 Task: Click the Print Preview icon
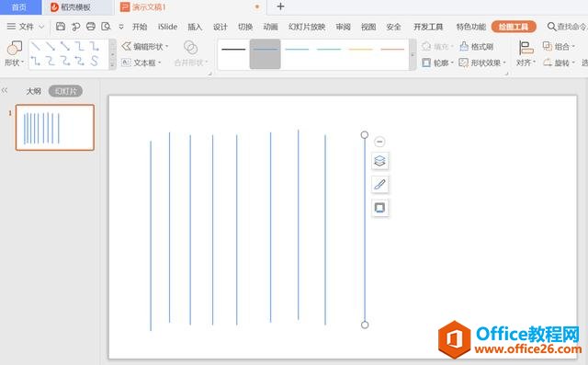click(107, 27)
